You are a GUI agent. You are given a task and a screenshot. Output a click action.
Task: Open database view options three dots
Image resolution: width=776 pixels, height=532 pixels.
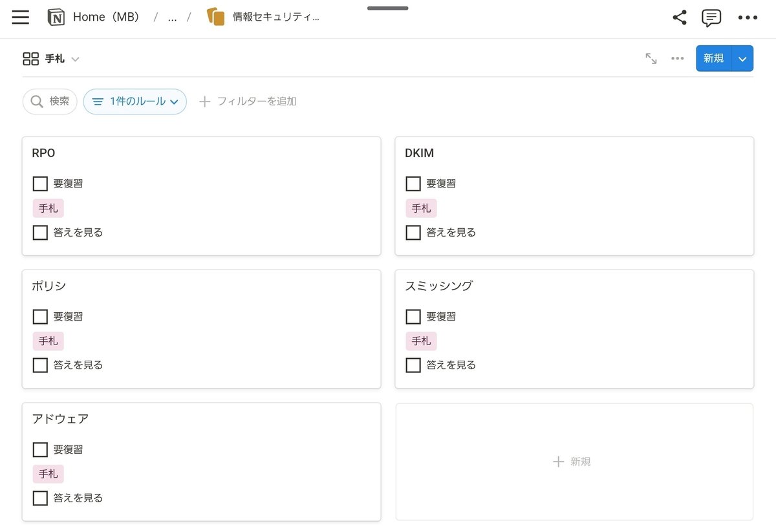677,58
